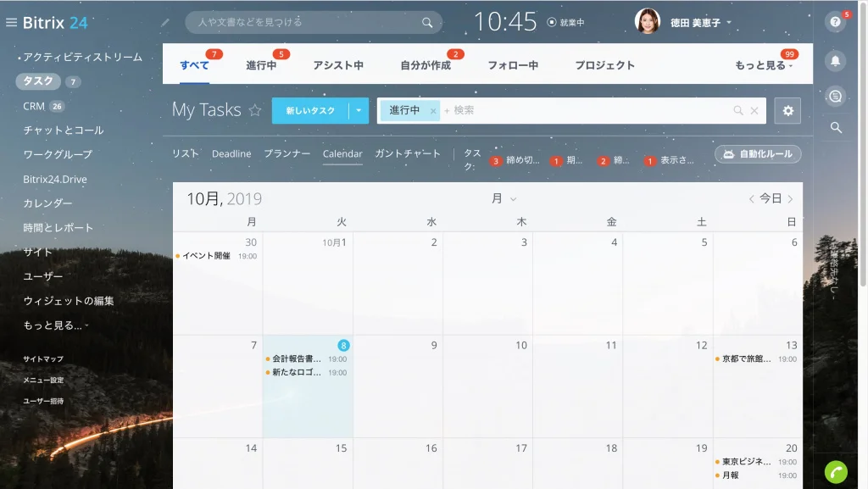
Task: Open アクティビティストリーム in left menu
Action: (82, 57)
